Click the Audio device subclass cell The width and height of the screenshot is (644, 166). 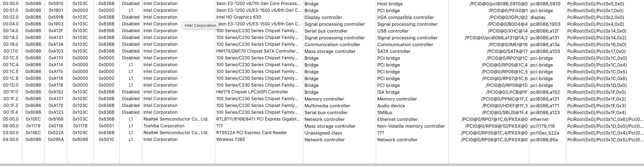(391, 106)
